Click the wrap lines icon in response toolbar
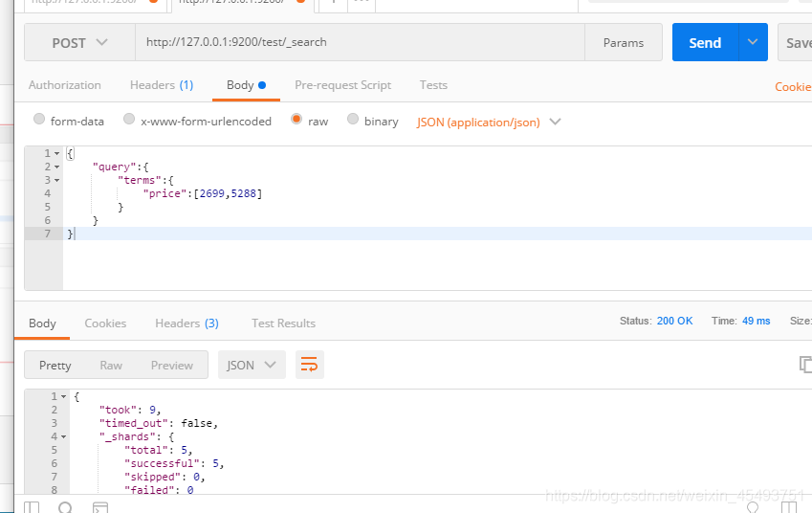 [309, 365]
